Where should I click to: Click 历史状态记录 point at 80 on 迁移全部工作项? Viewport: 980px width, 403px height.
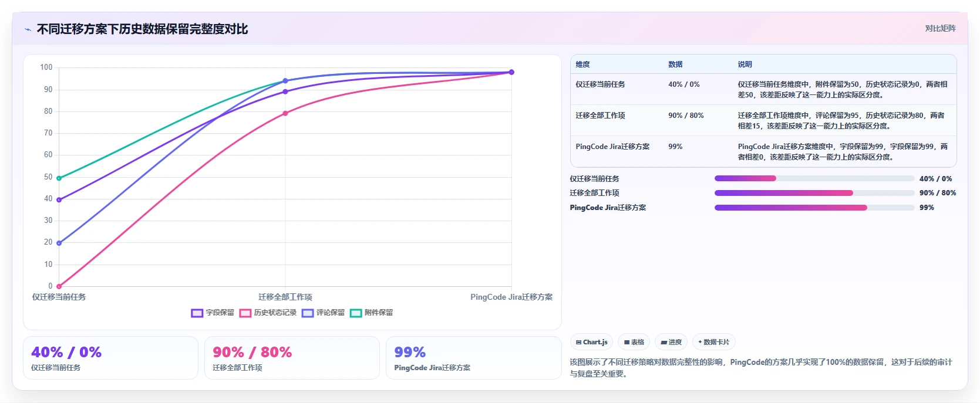coord(285,113)
